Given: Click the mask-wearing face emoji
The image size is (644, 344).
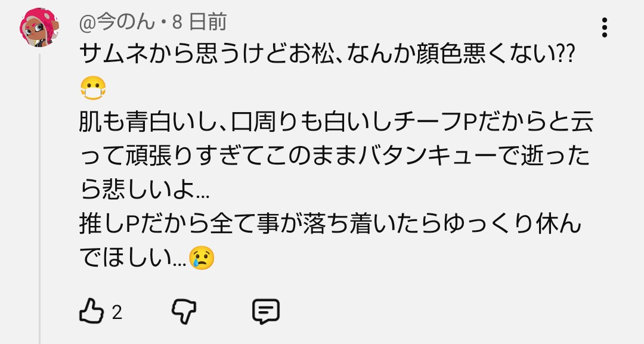Looking at the screenshot, I should pyautogui.click(x=93, y=88).
